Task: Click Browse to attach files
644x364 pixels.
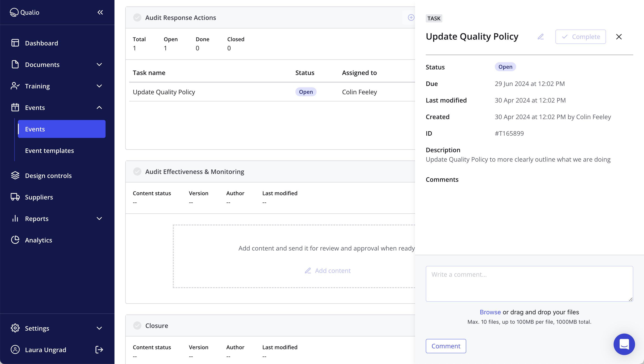Action: [490, 312]
